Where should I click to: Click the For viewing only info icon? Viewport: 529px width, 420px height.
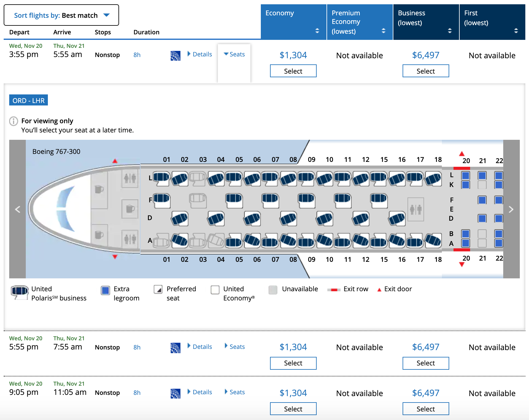coord(14,121)
